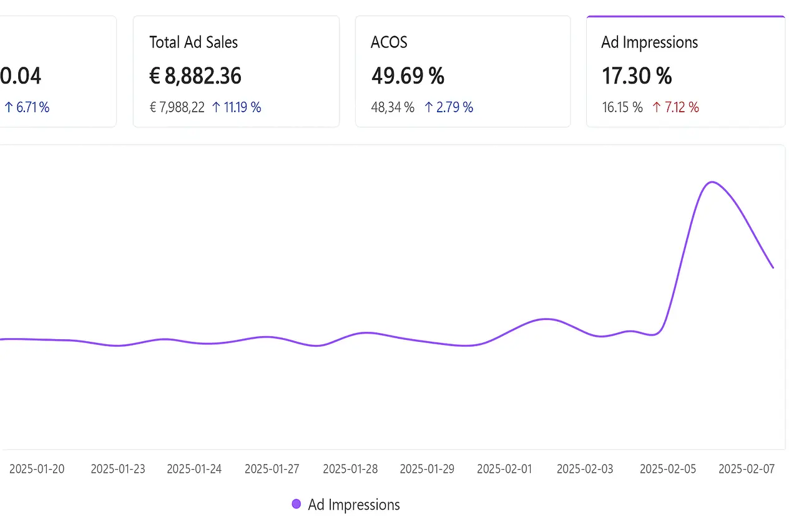Click the blue arrow beside 6.71 %

(9, 107)
